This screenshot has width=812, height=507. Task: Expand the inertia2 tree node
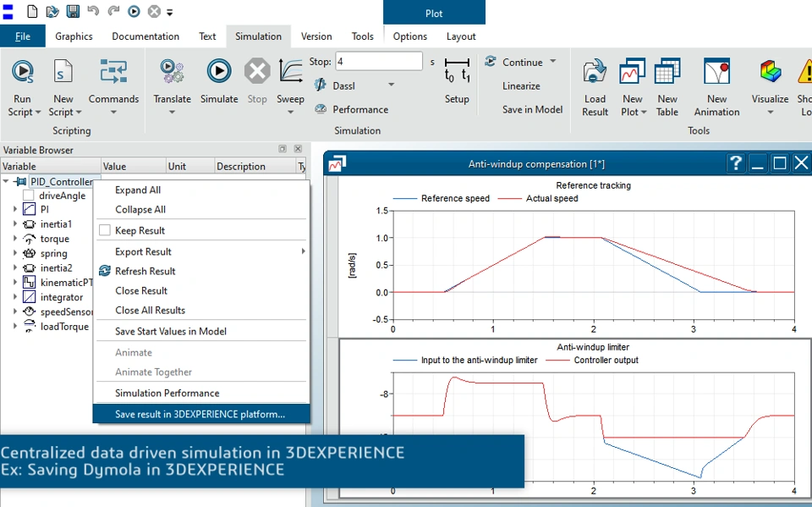15,268
